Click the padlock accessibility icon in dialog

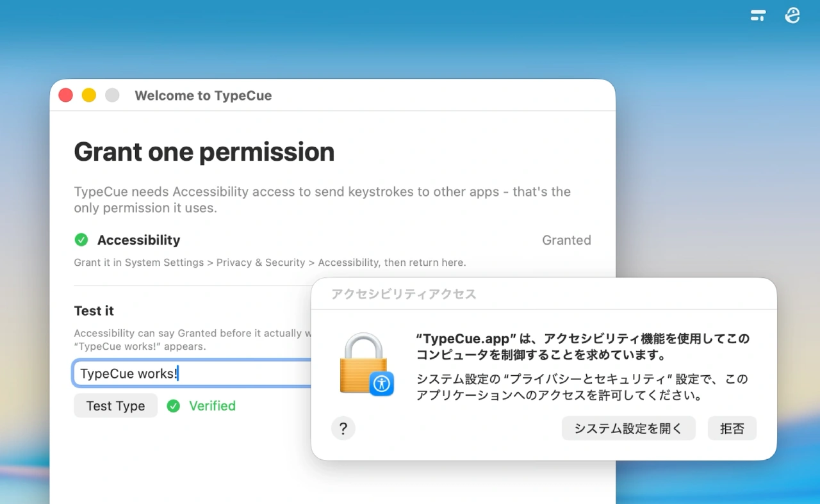tap(366, 364)
